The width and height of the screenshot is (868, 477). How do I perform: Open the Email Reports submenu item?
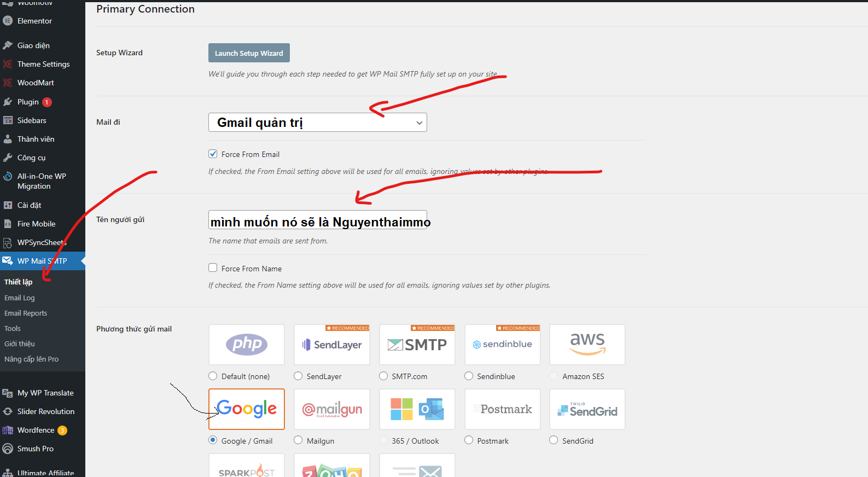click(26, 313)
